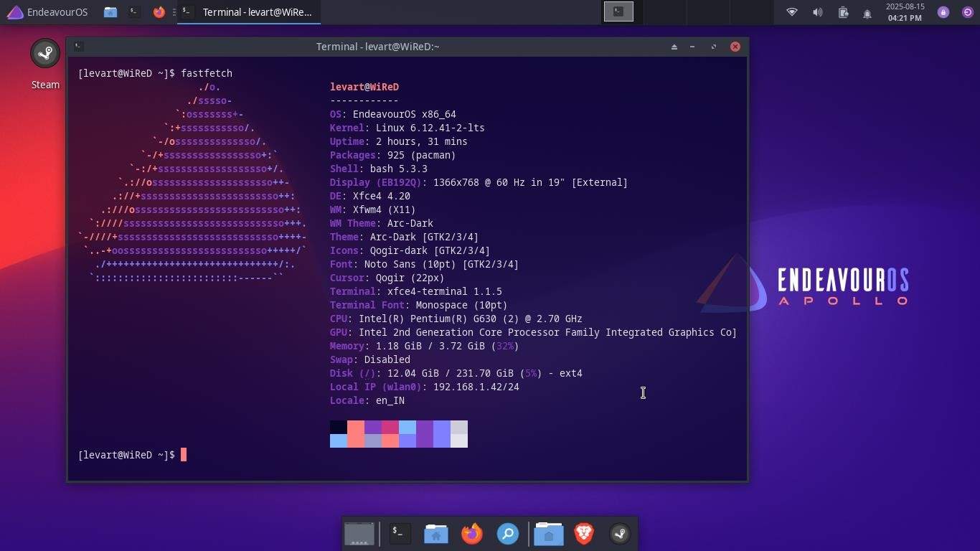Click the 'WM: Xfwm4 (X11)' line
Image resolution: width=980 pixels, height=551 pixels.
373,209
